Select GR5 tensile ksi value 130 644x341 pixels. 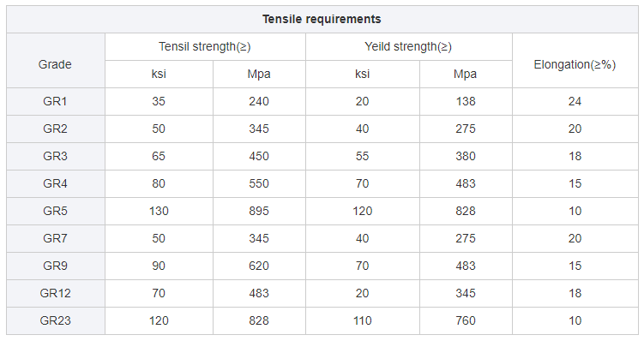tap(159, 211)
